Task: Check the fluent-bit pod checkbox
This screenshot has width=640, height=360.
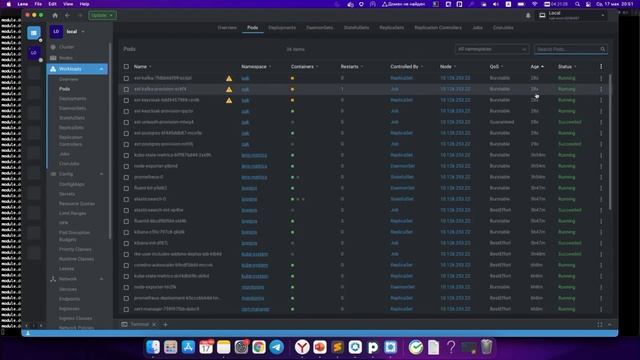Action: point(126,188)
